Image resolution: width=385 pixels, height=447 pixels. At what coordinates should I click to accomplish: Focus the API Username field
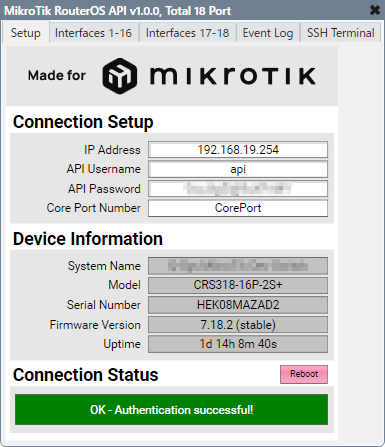(238, 169)
